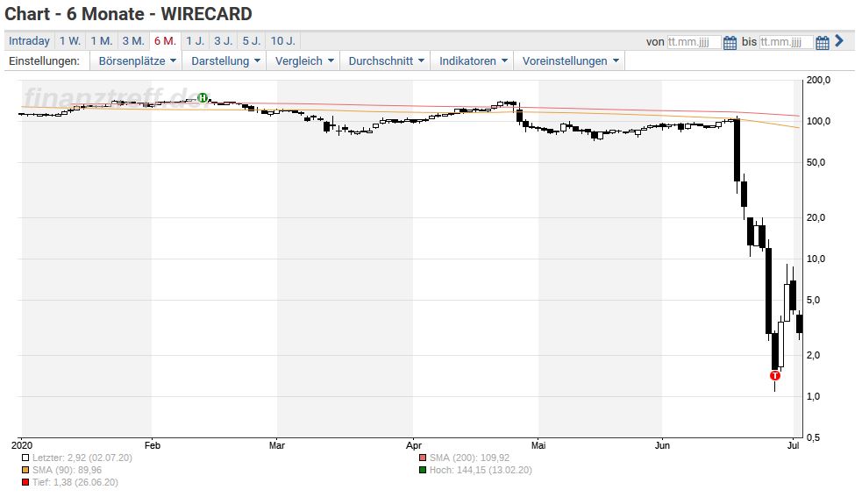Expand the Vergleich dropdown
The image size is (862, 504).
303,61
